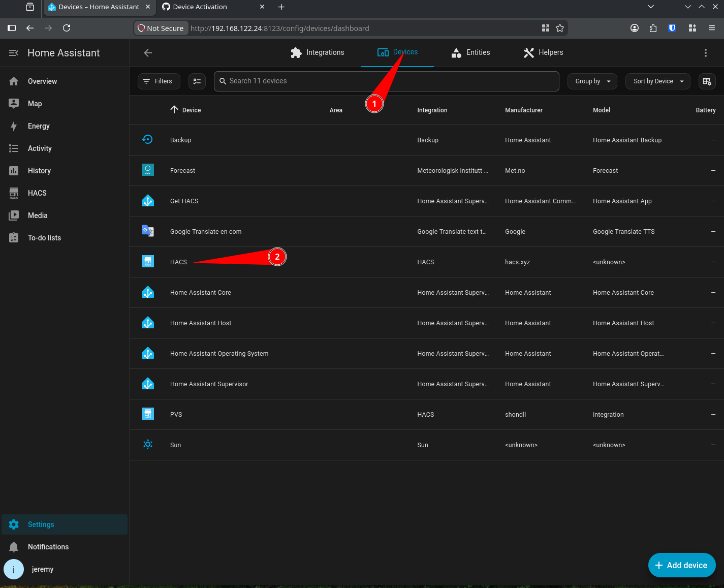Switch to the Entities tab

click(x=470, y=52)
